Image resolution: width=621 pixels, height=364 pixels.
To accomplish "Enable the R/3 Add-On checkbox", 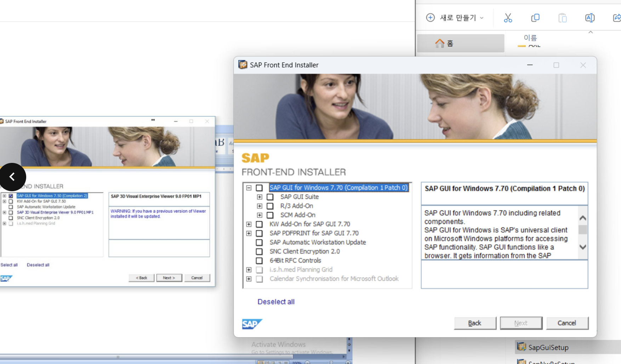I will (270, 206).
